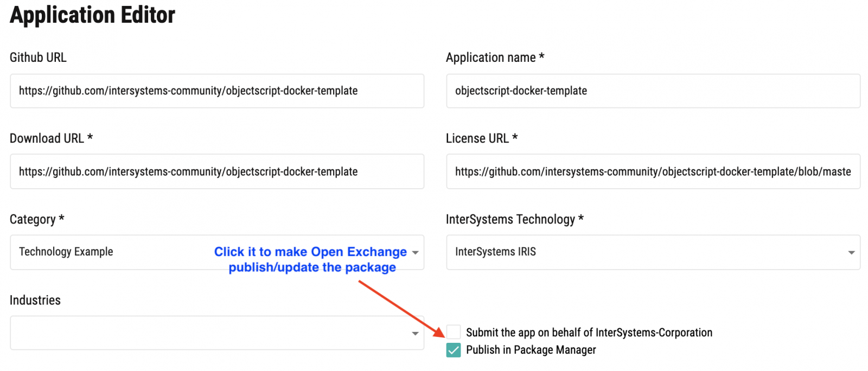Expand Industries list via its arrow

tap(415, 334)
